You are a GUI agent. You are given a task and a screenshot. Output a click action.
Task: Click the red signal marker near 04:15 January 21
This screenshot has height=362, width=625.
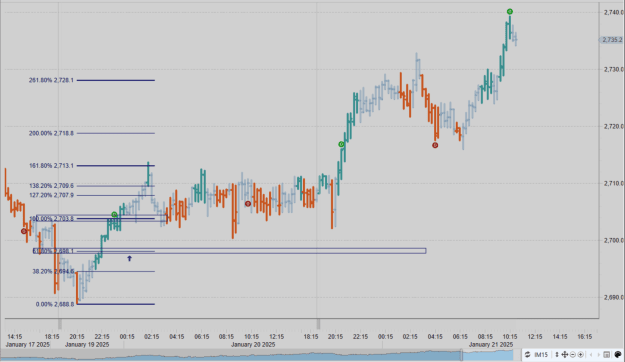pos(435,146)
